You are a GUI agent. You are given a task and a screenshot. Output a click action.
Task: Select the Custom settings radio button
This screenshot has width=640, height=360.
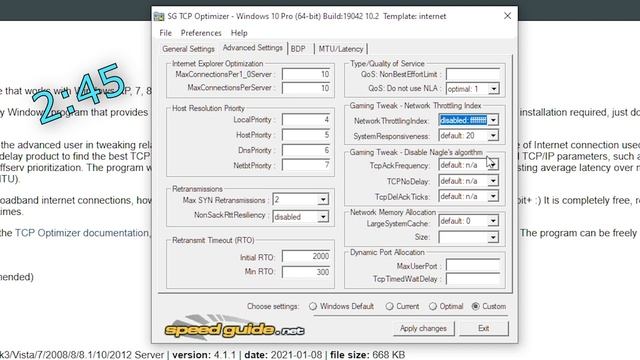[x=476, y=306]
